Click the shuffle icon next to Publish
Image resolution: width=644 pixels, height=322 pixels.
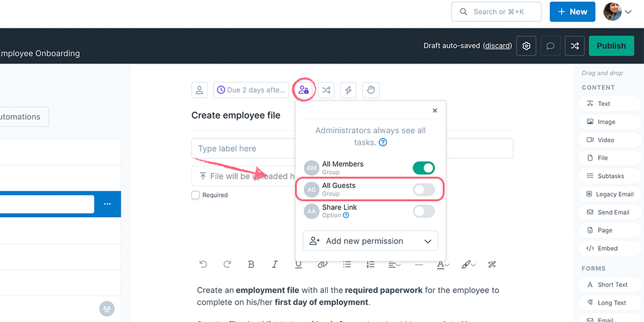click(x=575, y=46)
